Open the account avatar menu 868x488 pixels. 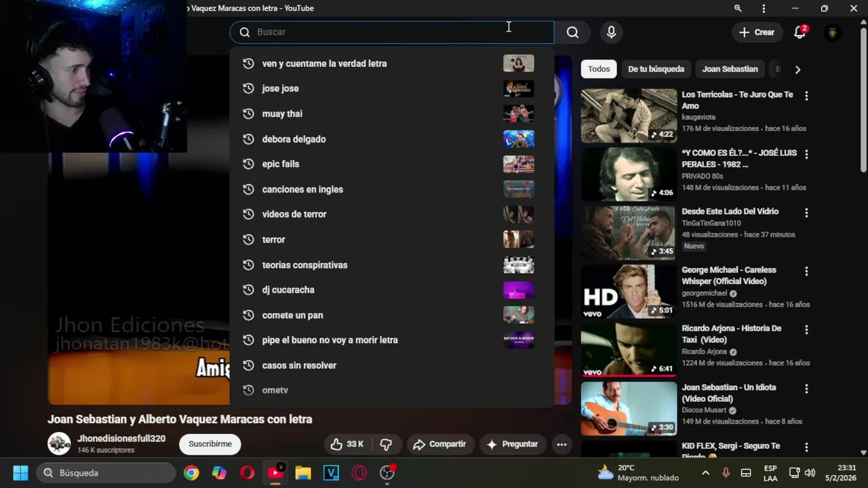(833, 32)
